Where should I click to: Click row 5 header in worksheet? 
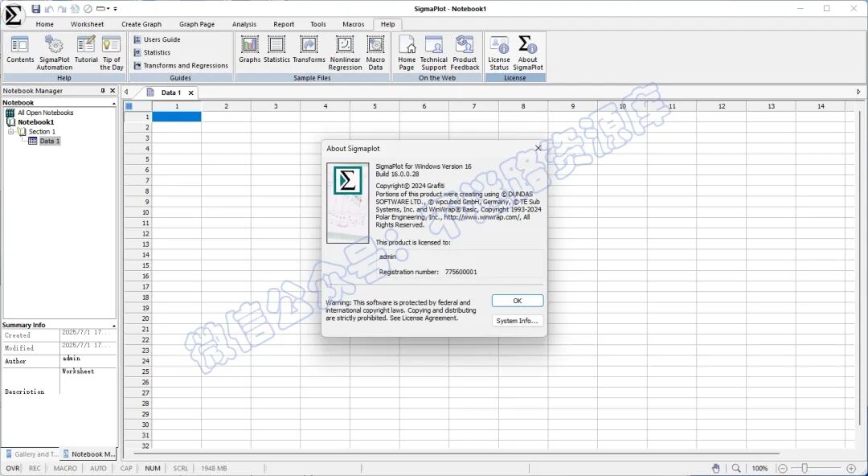click(138, 159)
